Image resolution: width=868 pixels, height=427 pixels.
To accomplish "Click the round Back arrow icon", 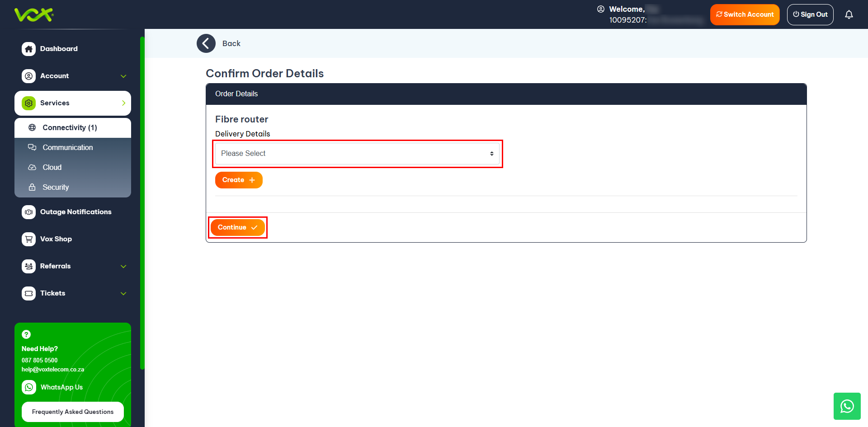I will tap(206, 43).
